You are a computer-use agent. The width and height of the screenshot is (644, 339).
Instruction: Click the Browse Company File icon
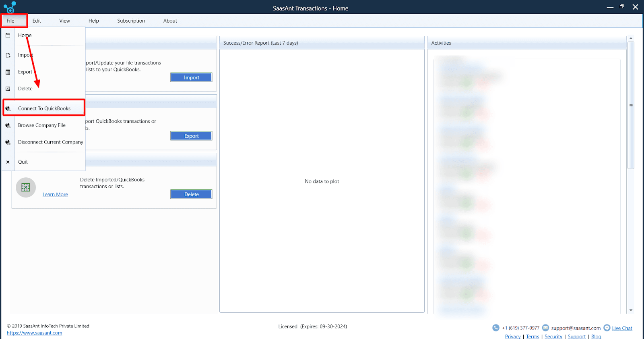pyautogui.click(x=8, y=125)
